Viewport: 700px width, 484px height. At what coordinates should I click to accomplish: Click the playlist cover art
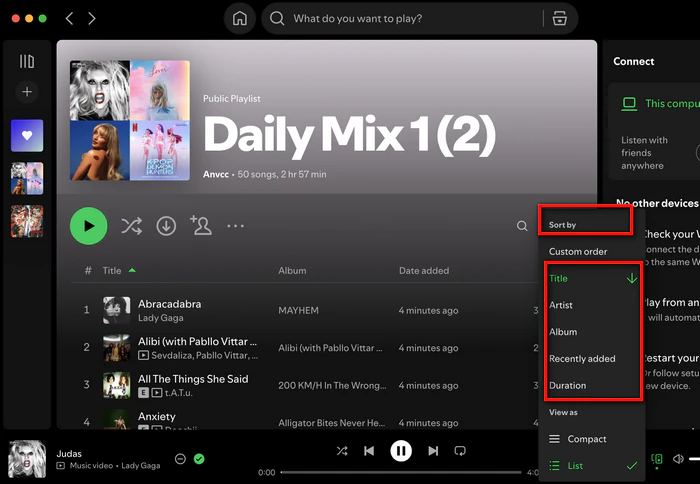130,121
